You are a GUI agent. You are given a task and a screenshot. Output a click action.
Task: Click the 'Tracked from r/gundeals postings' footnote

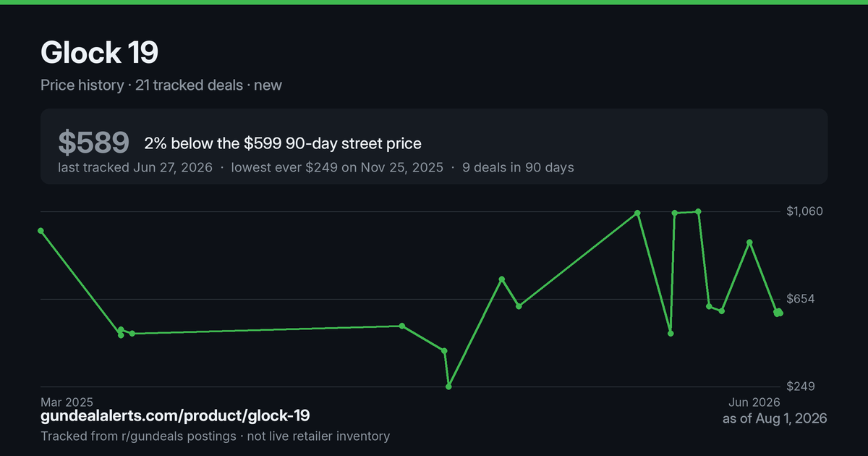tap(138, 436)
